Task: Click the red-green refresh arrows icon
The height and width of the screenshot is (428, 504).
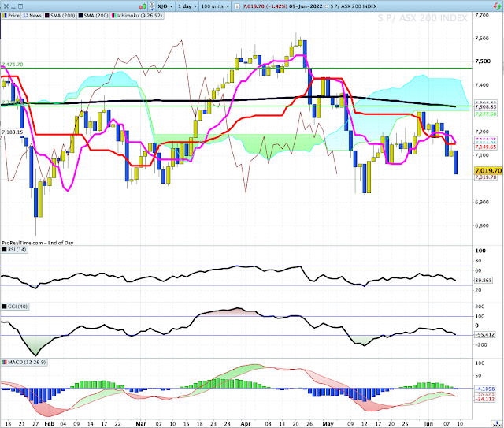Action: pyautogui.click(x=496, y=6)
